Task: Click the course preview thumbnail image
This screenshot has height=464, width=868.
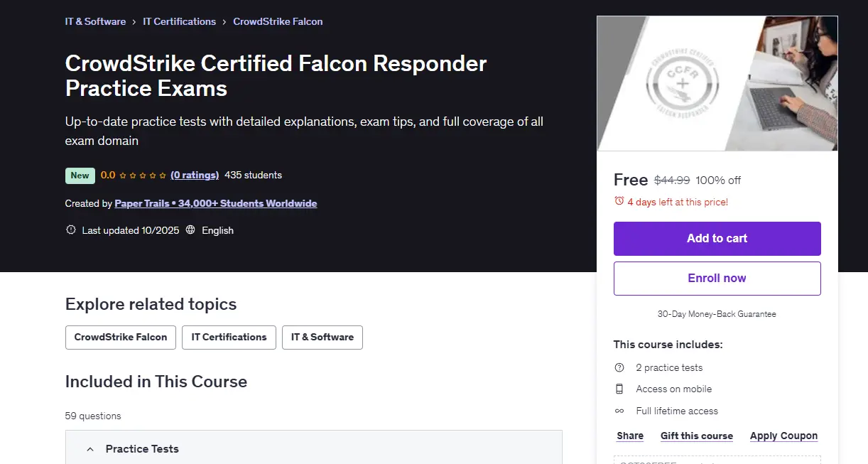Action: coord(717,83)
